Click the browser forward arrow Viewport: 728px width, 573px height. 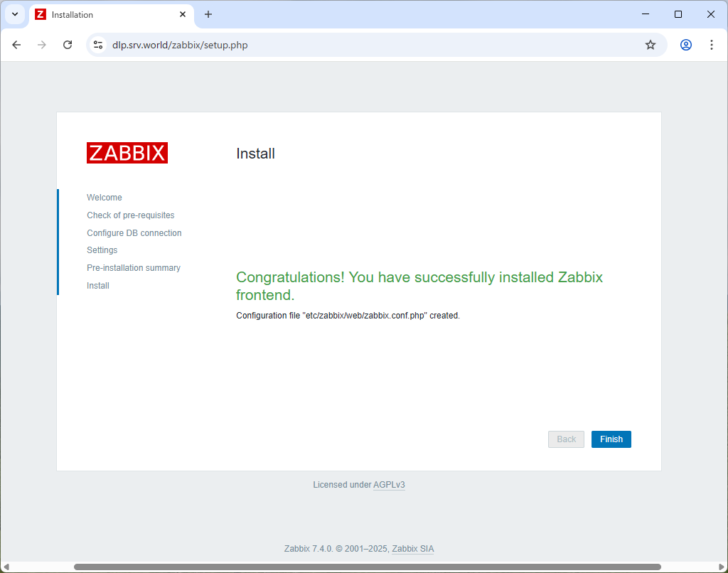point(42,45)
